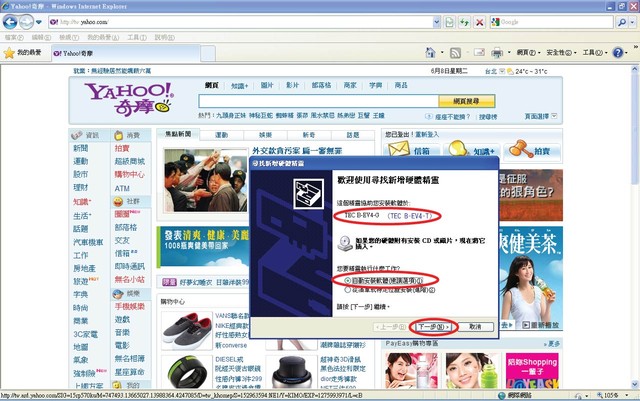The image size is (640, 401).
Task: Click the 取消 button in wizard
Action: coord(475,327)
